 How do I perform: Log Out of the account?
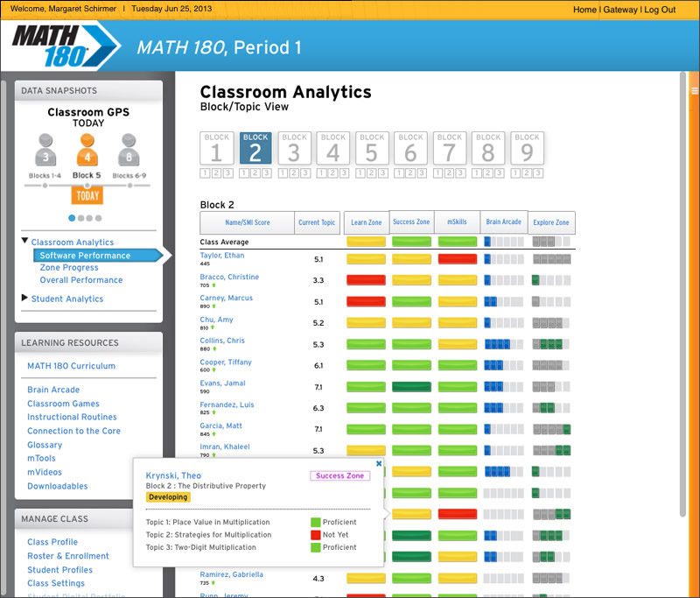click(660, 10)
